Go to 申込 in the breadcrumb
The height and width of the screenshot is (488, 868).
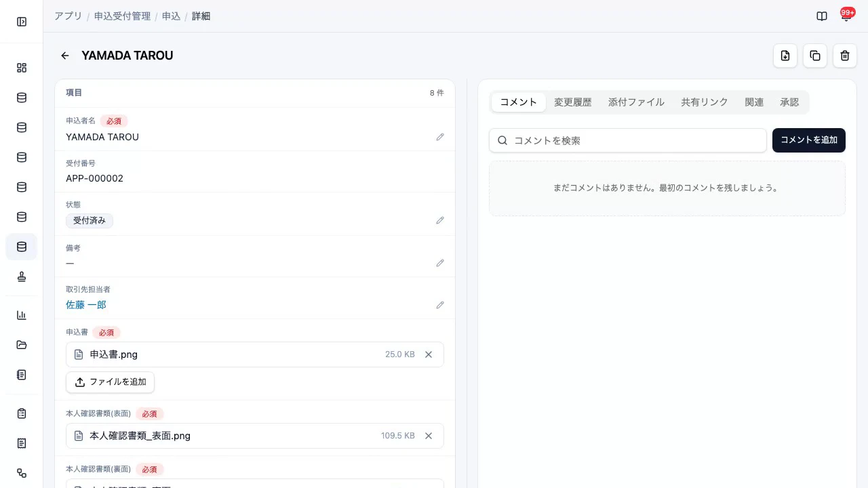pos(171,16)
